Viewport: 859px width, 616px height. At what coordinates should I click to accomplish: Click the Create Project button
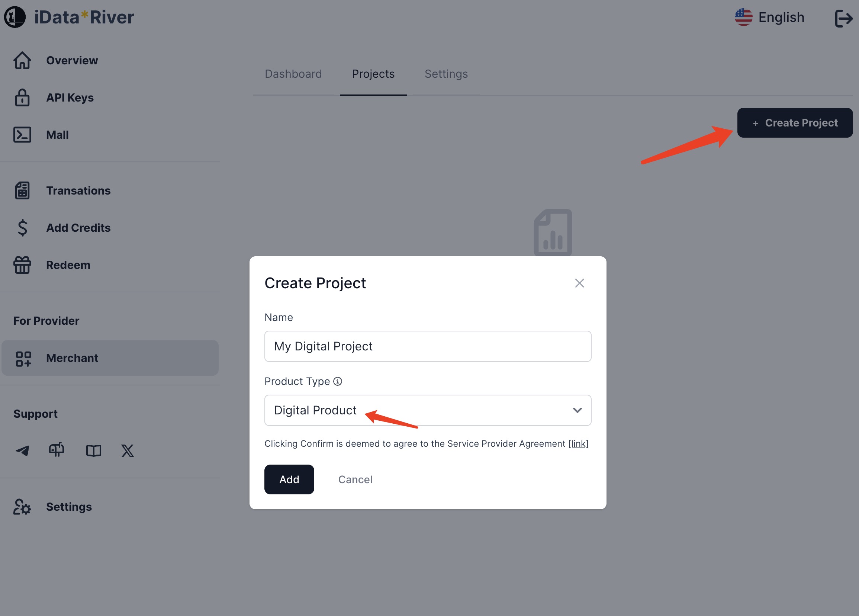coord(795,123)
